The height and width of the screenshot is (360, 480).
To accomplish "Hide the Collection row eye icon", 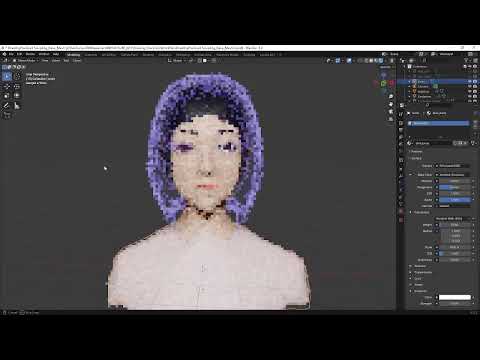I will tap(470, 67).
